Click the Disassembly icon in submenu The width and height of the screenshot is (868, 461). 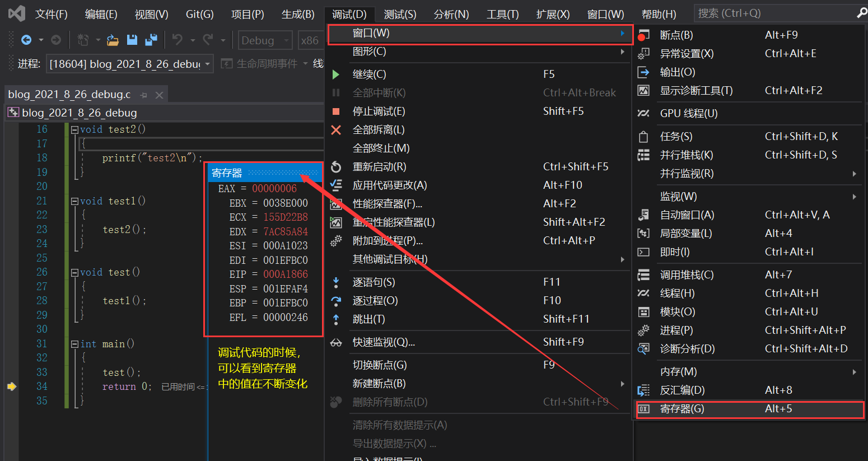pyautogui.click(x=643, y=390)
